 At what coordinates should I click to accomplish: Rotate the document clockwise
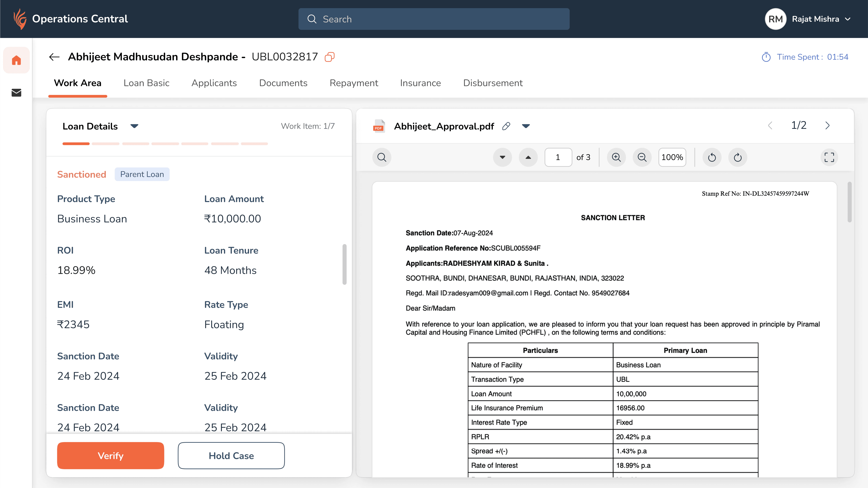coord(738,157)
